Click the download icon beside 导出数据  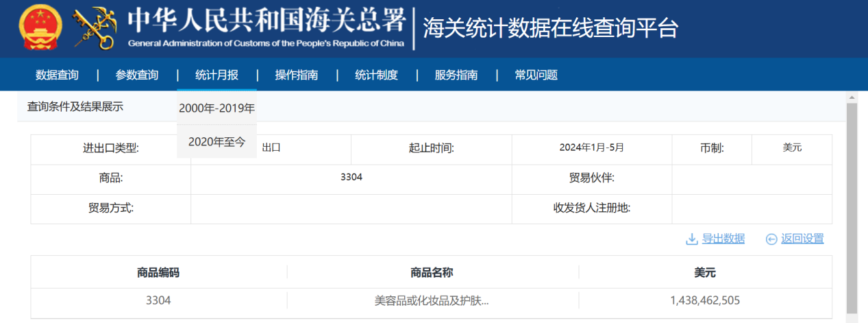[692, 239]
